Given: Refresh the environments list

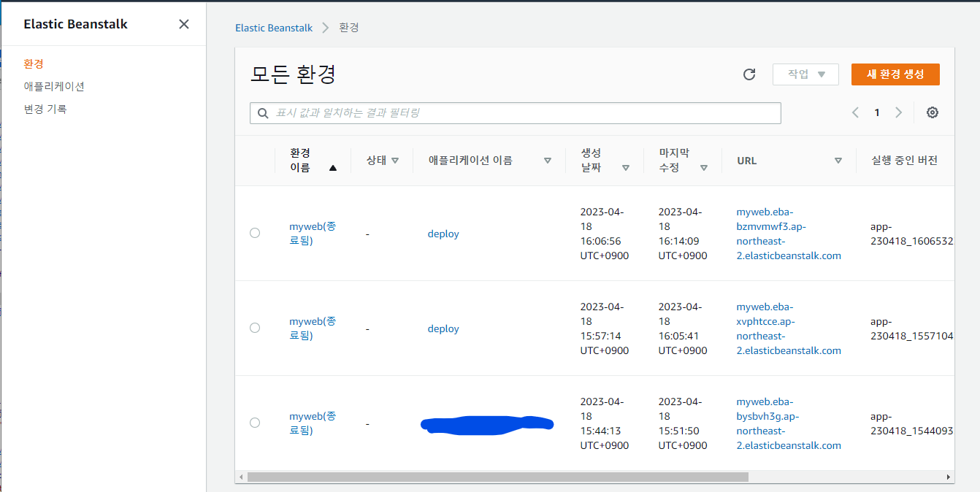Looking at the screenshot, I should tap(749, 74).
